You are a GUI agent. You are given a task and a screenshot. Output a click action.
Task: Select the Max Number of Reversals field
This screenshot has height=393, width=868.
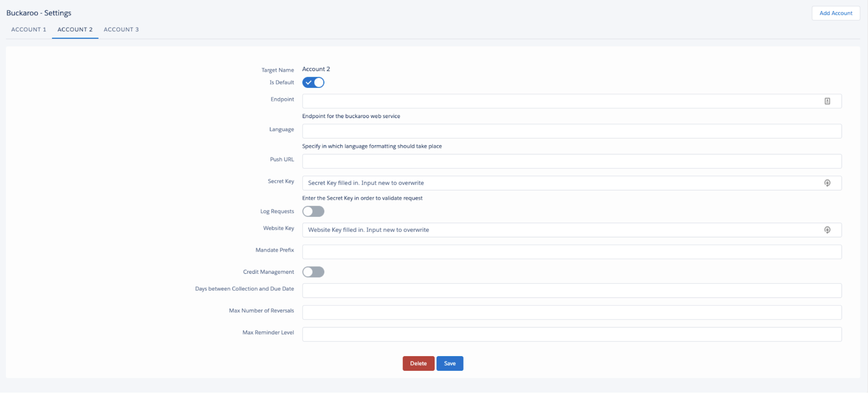coord(571,312)
